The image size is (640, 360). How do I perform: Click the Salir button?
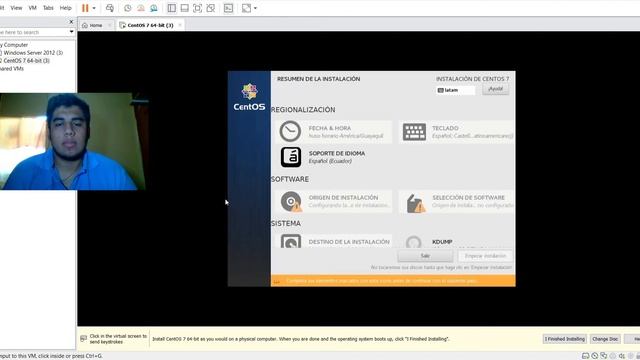coord(425,256)
